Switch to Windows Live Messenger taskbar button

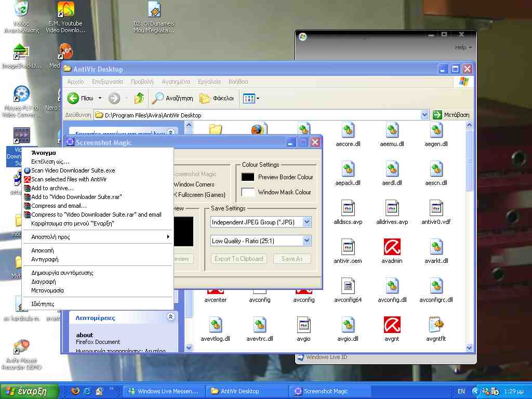click(x=164, y=391)
